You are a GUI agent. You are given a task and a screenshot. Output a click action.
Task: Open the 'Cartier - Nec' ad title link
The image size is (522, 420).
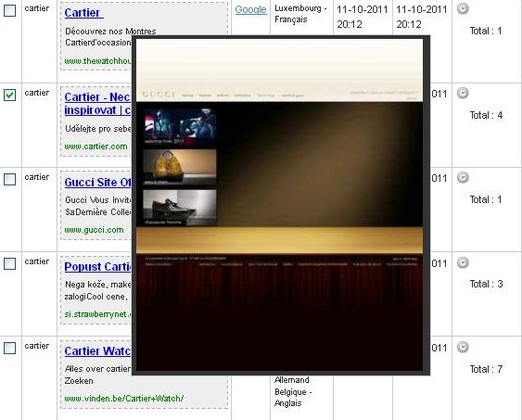pyautogui.click(x=97, y=103)
